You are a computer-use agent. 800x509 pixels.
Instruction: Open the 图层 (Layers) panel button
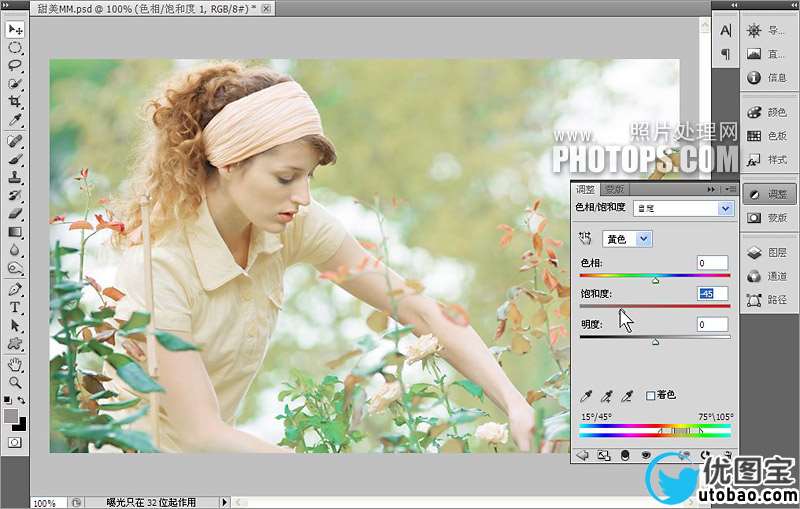(x=766, y=252)
